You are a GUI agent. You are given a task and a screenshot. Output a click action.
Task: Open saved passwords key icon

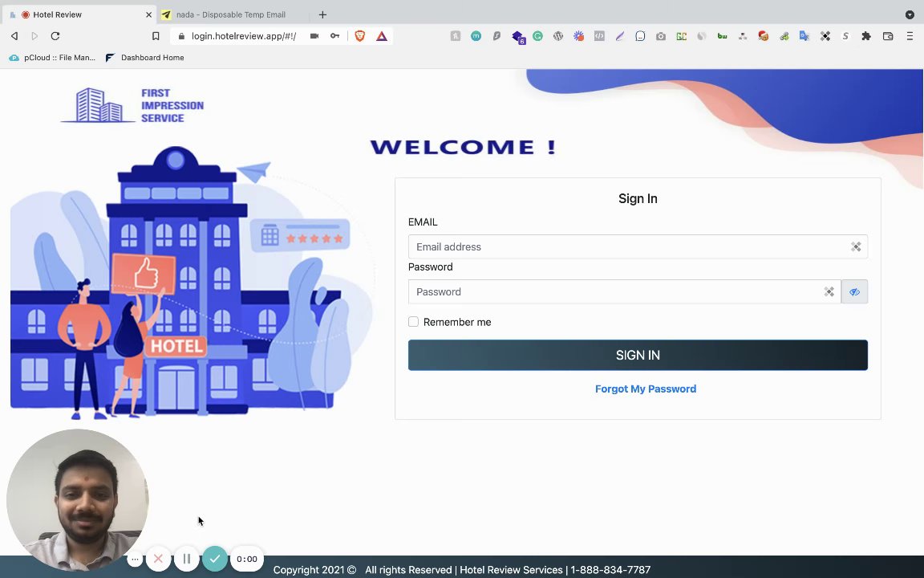coord(334,36)
